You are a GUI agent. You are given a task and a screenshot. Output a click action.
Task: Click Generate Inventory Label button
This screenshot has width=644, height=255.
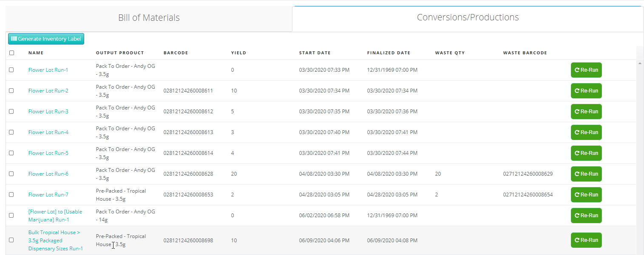[46, 39]
